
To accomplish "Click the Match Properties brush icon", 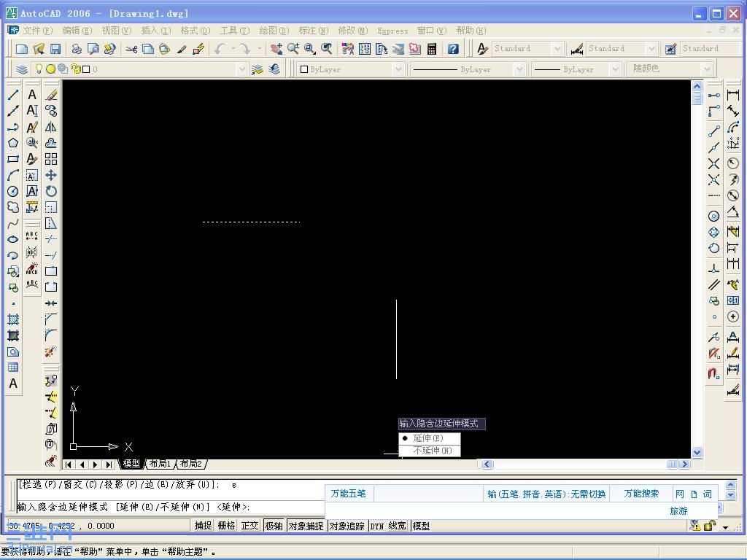I will click(181, 49).
